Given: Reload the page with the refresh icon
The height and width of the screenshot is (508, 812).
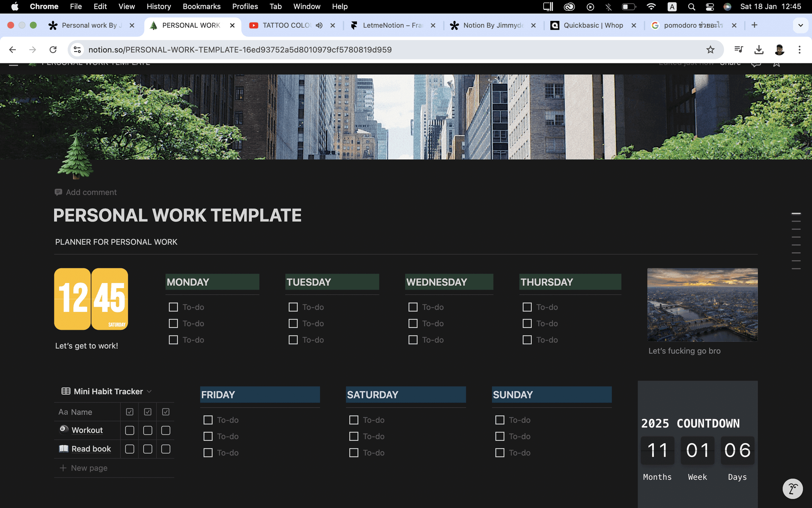Looking at the screenshot, I should tap(53, 50).
